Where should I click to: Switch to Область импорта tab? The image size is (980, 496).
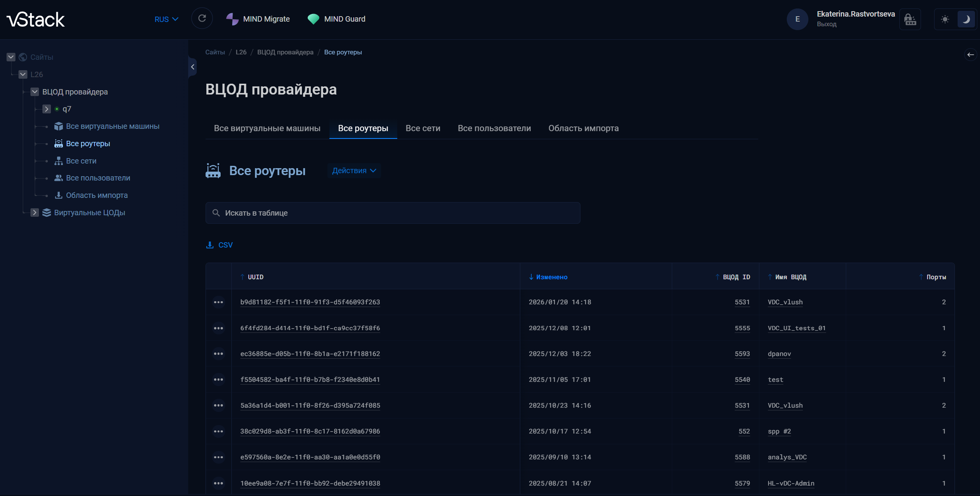(x=583, y=128)
